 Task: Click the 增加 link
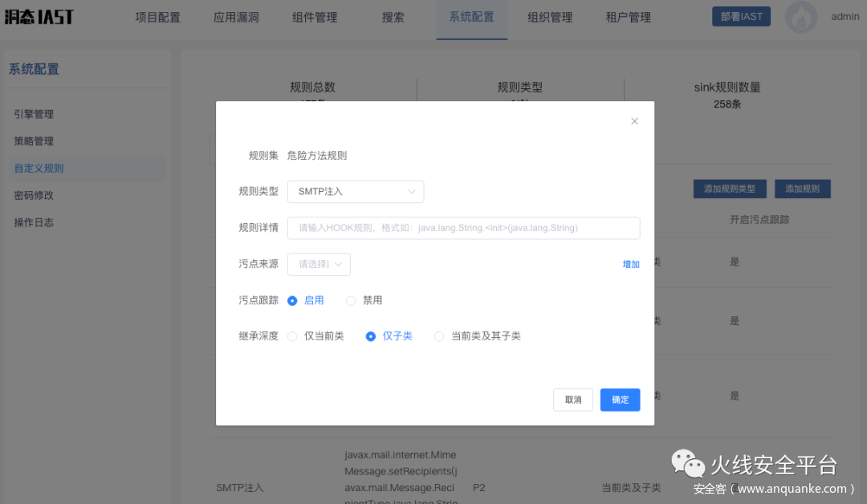[631, 264]
